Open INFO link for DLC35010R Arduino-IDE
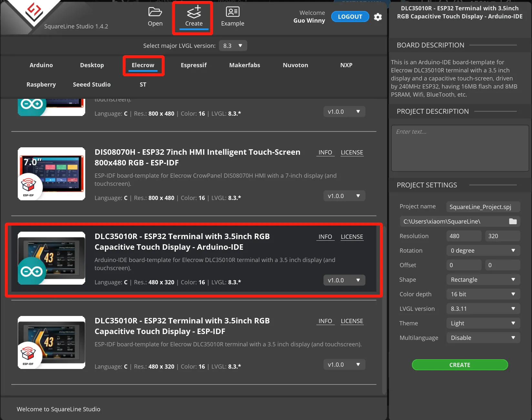Screen dimensions: 532x420 325,237
